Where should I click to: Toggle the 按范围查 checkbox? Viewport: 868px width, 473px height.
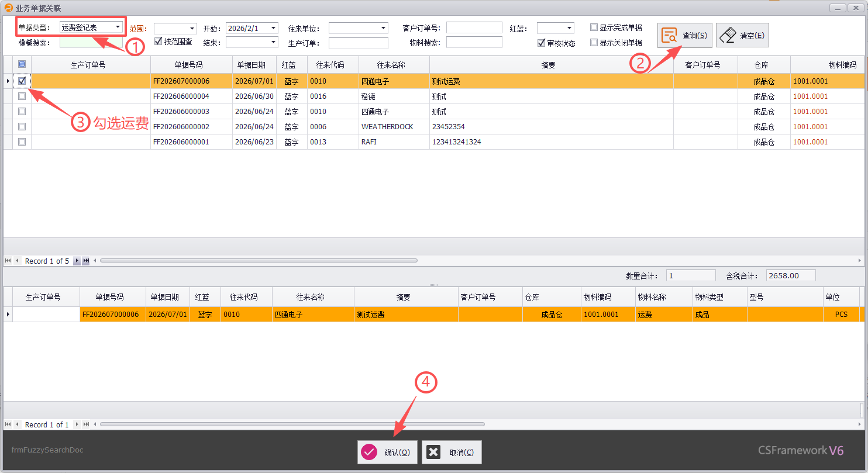pos(158,42)
